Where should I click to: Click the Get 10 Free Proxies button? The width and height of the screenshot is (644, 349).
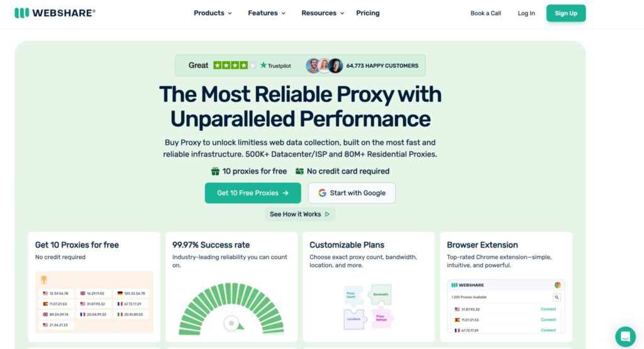pyautogui.click(x=253, y=193)
